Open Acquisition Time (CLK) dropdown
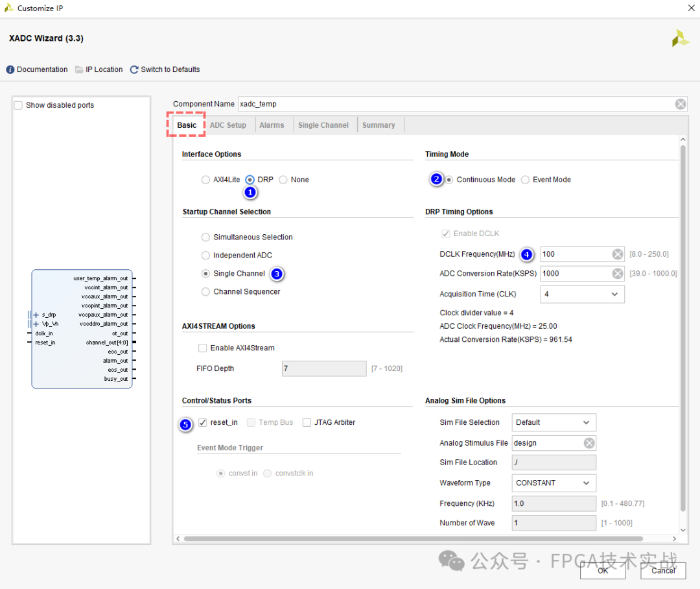 click(x=582, y=294)
